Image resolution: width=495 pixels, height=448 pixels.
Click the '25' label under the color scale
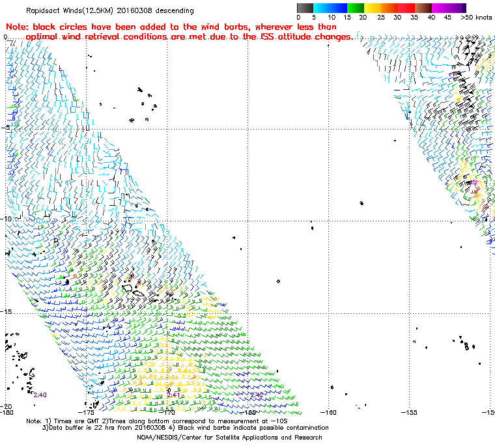tap(381, 18)
